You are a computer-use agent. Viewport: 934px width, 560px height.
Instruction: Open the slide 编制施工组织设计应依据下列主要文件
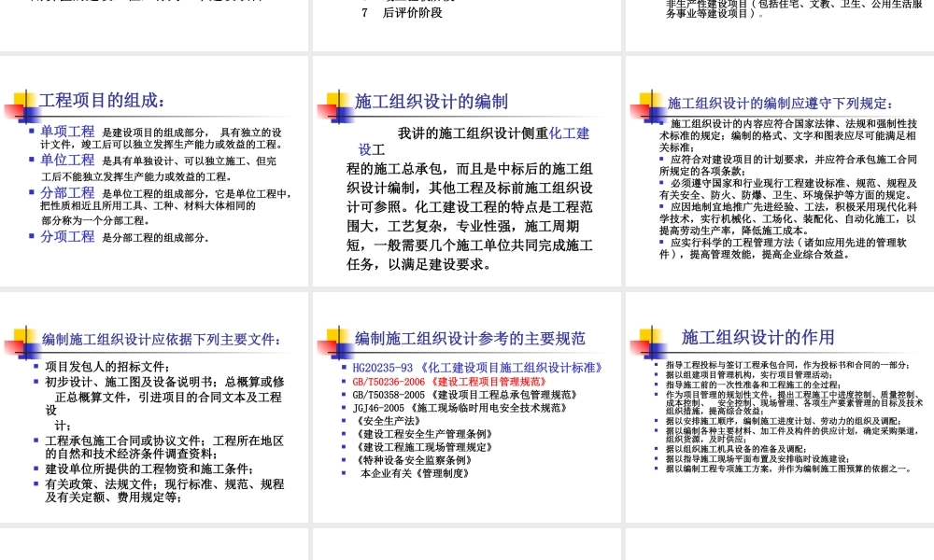click(154, 408)
